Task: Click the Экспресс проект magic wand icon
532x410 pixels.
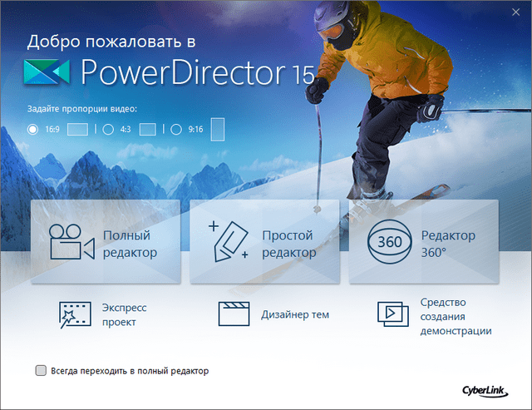Action: pyautogui.click(x=75, y=314)
